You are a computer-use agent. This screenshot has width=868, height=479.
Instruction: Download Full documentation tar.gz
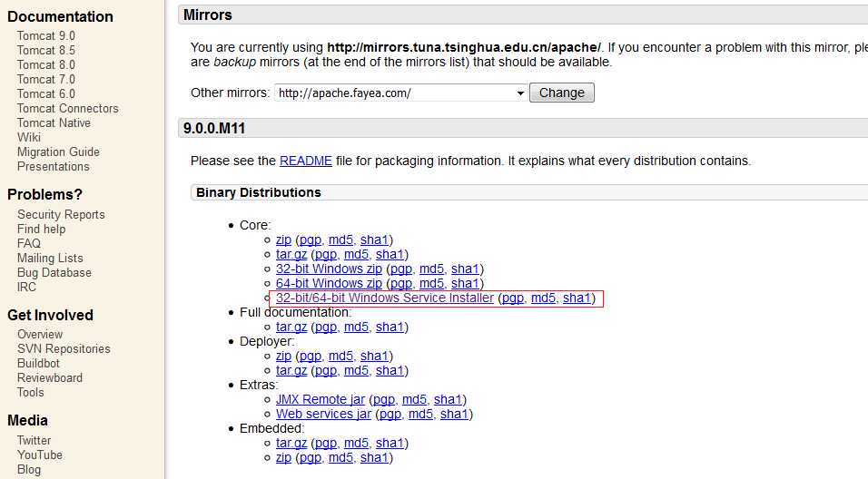point(291,327)
